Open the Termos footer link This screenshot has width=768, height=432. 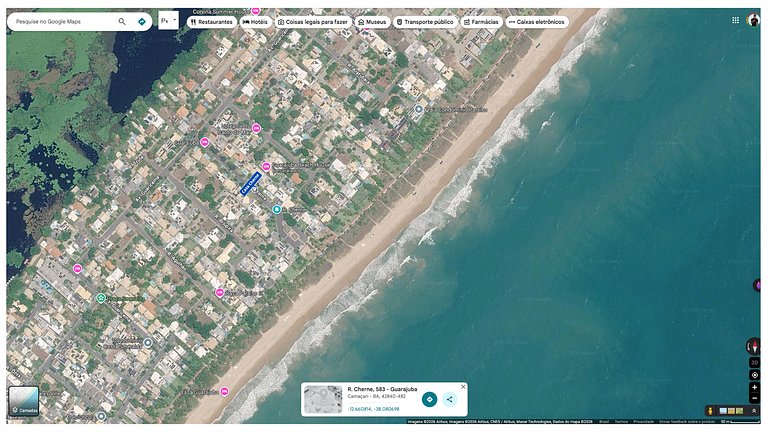[621, 421]
